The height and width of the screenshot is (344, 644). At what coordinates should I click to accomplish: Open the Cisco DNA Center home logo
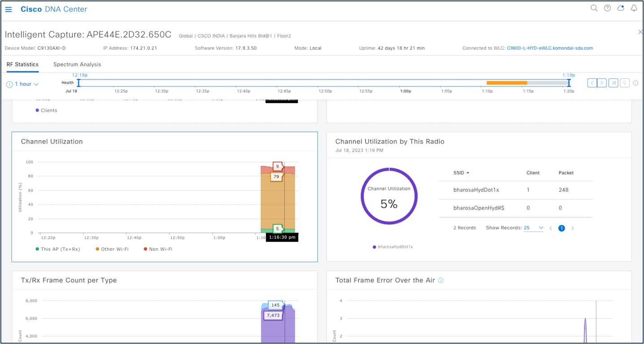click(54, 9)
